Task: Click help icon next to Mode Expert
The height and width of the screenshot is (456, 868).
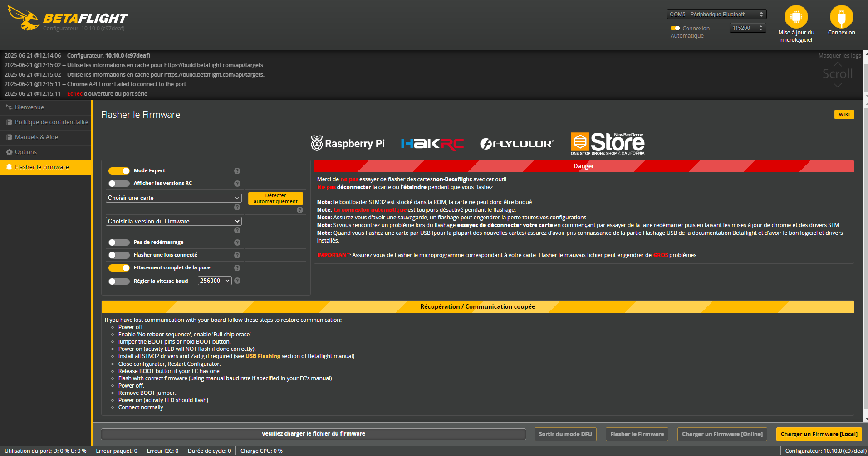Action: click(x=237, y=171)
